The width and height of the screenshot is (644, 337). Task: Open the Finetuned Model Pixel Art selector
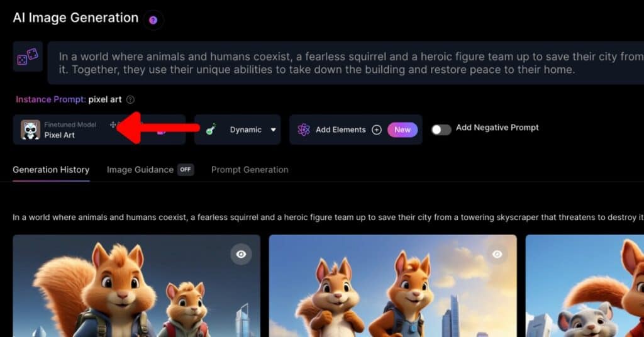[x=99, y=130]
